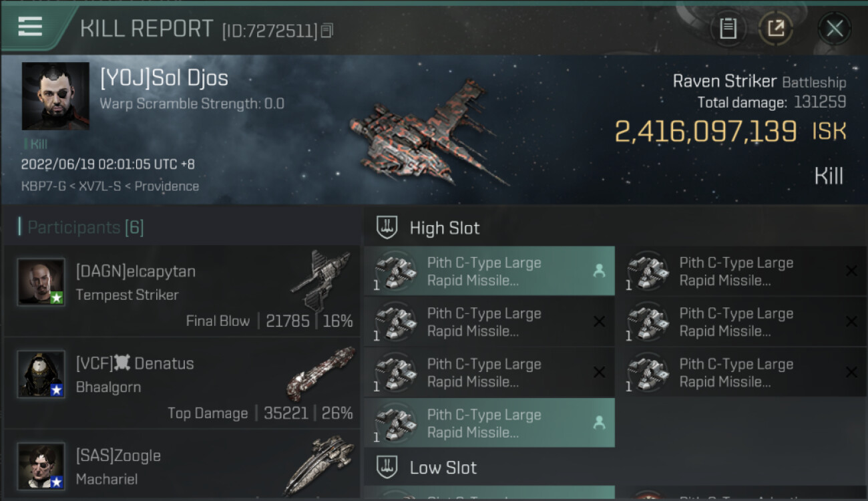Open Denatus pilot portrait
The width and height of the screenshot is (868, 501).
[x=41, y=373]
